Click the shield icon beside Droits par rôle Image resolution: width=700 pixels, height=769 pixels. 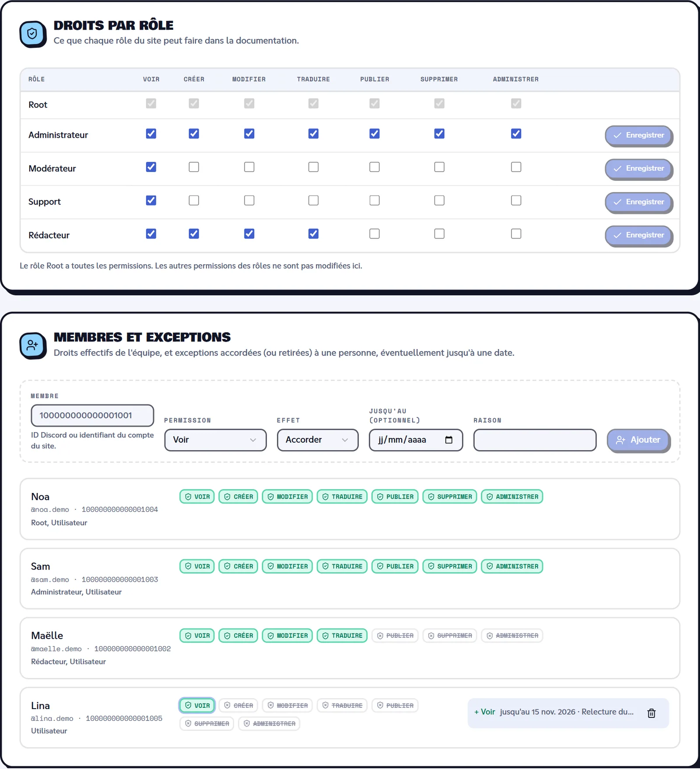point(32,34)
